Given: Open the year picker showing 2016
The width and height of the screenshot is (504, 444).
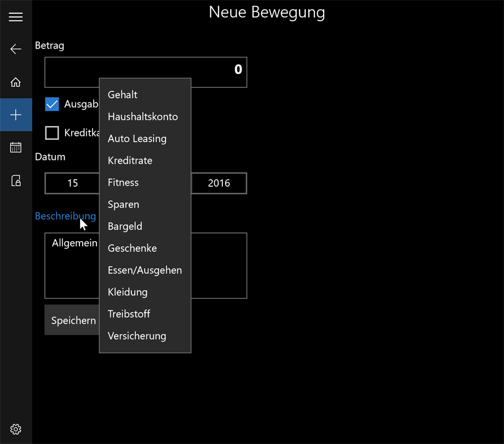Looking at the screenshot, I should (219, 183).
